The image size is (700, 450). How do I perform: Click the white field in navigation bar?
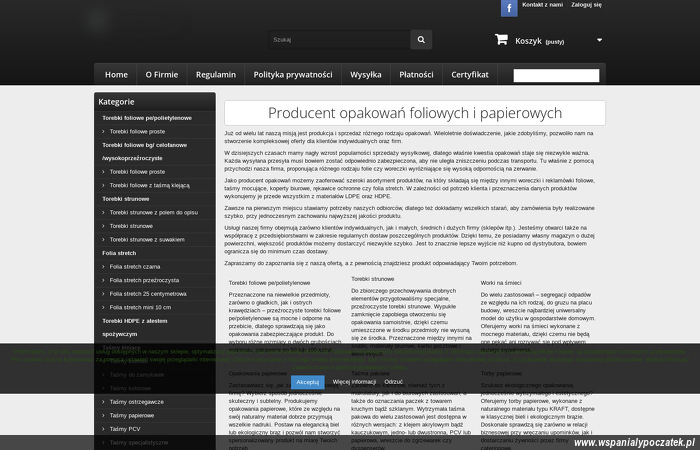pyautogui.click(x=556, y=75)
